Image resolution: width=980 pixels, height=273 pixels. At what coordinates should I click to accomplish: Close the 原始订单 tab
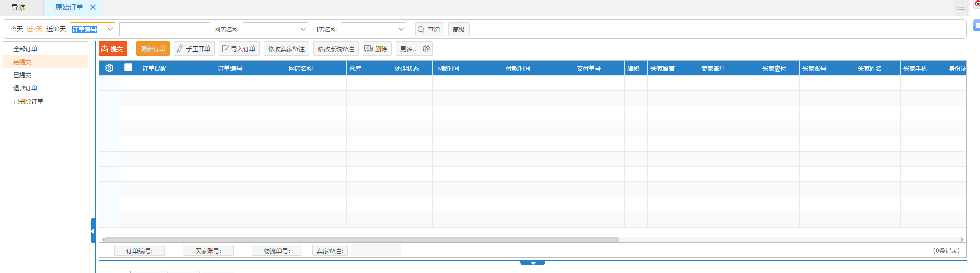[x=93, y=7]
